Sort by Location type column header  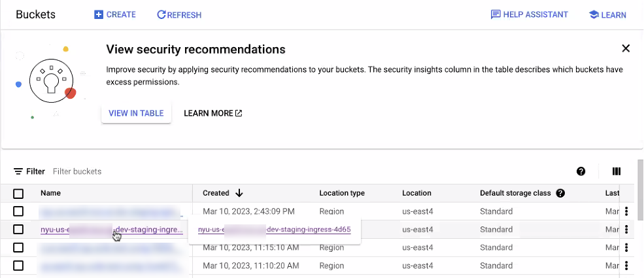point(342,193)
